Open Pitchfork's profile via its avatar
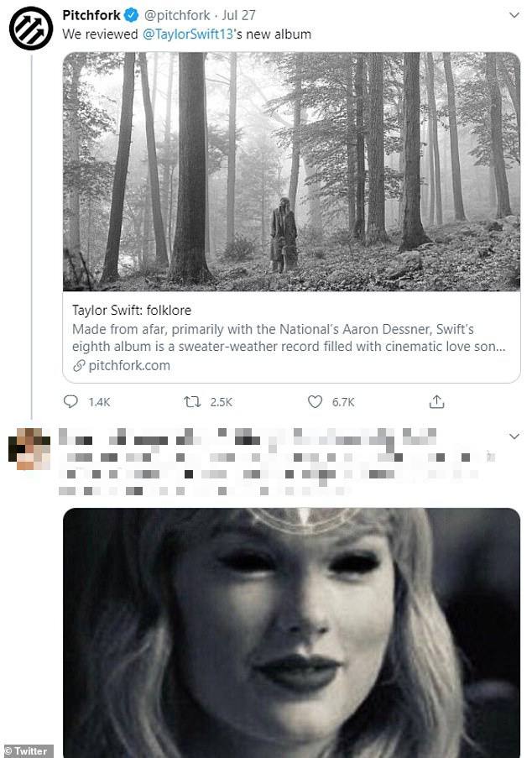This screenshot has width=532, height=758. point(30,25)
